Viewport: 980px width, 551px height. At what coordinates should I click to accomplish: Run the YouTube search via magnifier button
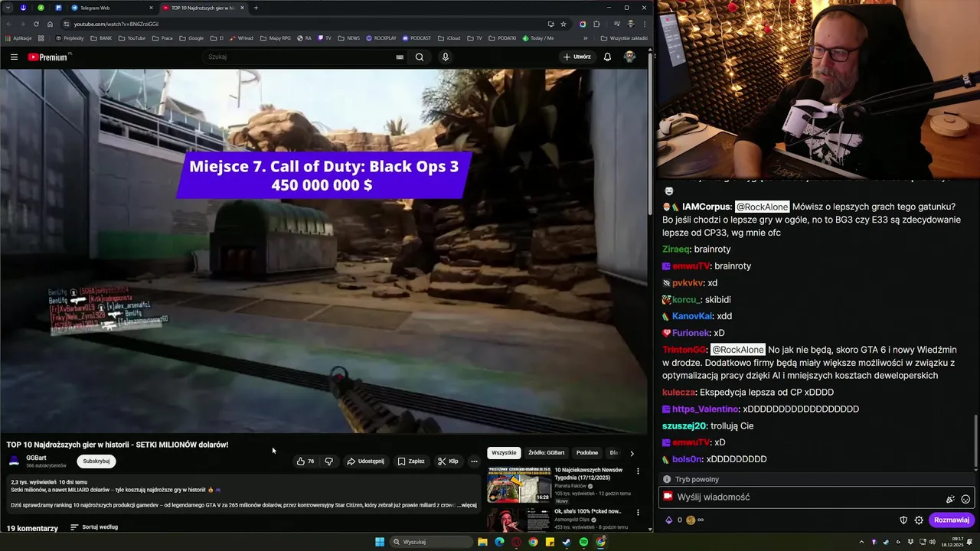coord(420,57)
